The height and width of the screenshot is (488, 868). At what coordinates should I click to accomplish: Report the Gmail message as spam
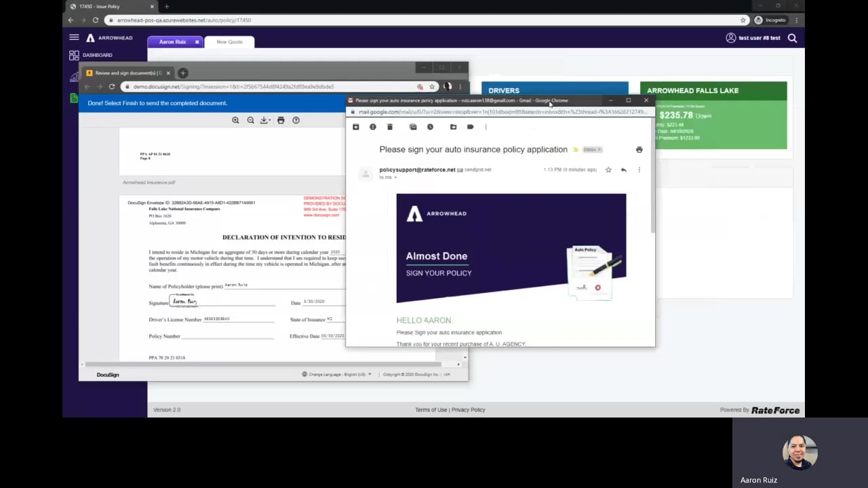tap(373, 127)
